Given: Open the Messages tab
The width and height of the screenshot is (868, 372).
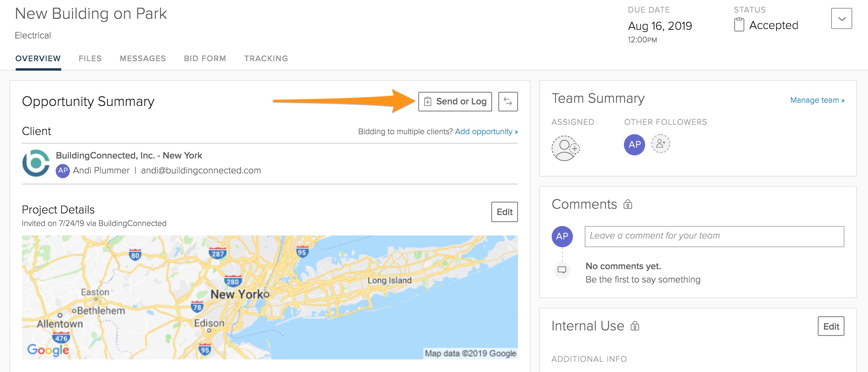Looking at the screenshot, I should pos(142,58).
